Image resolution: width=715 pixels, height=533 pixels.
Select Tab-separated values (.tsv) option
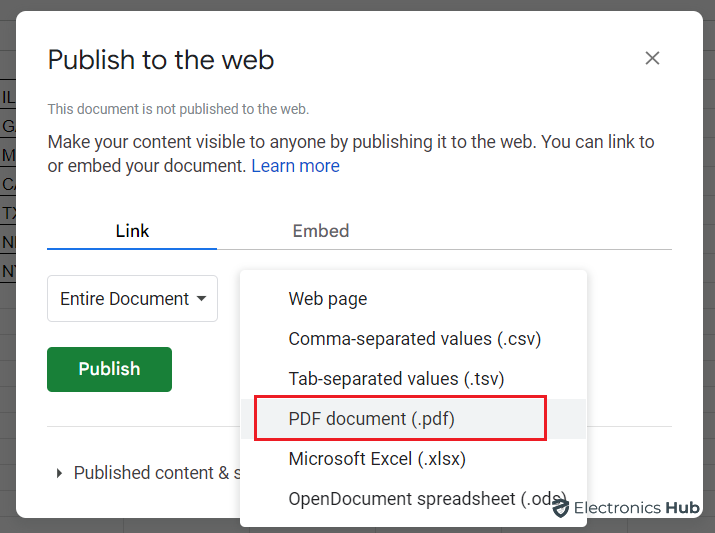coord(413,379)
